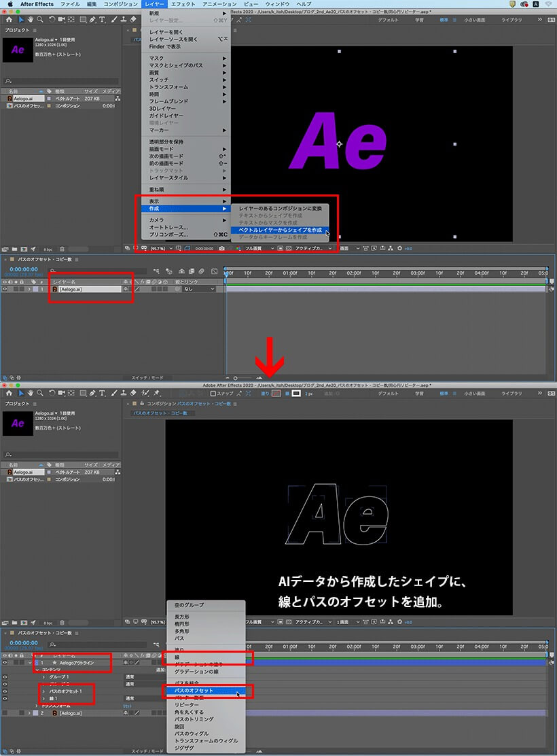Collapse the コンテンツ group in lower timeline

point(37,670)
